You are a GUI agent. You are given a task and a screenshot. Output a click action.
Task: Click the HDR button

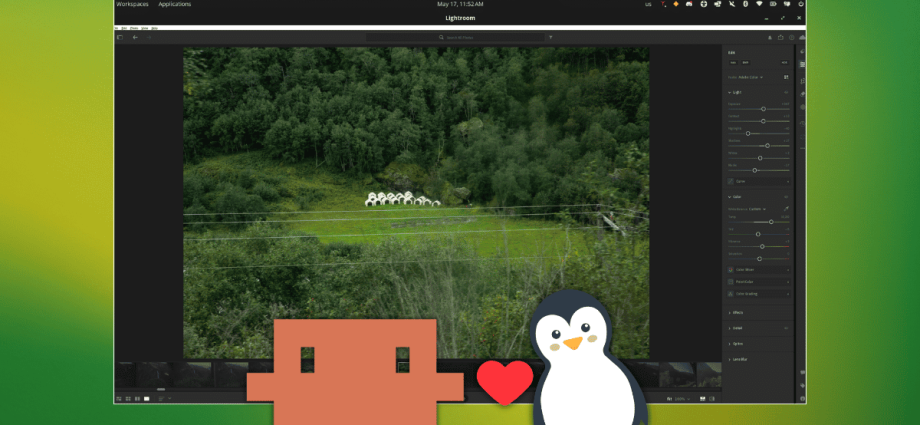click(784, 62)
